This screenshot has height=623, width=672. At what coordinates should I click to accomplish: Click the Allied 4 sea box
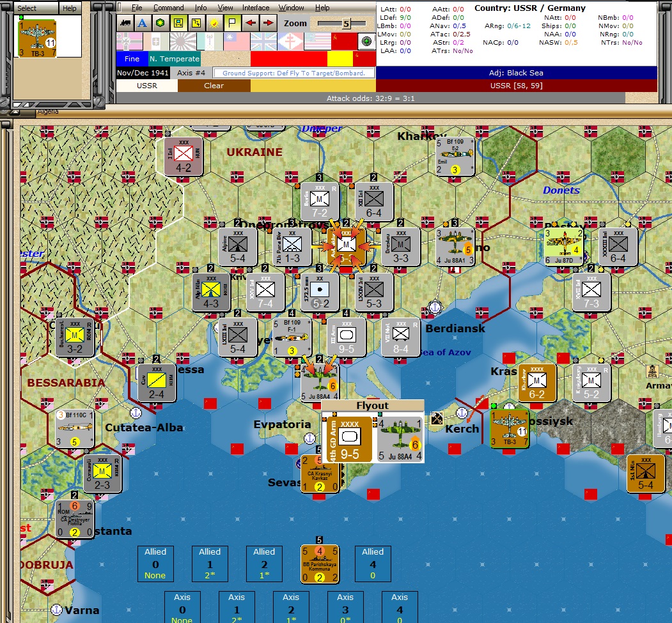(x=373, y=564)
